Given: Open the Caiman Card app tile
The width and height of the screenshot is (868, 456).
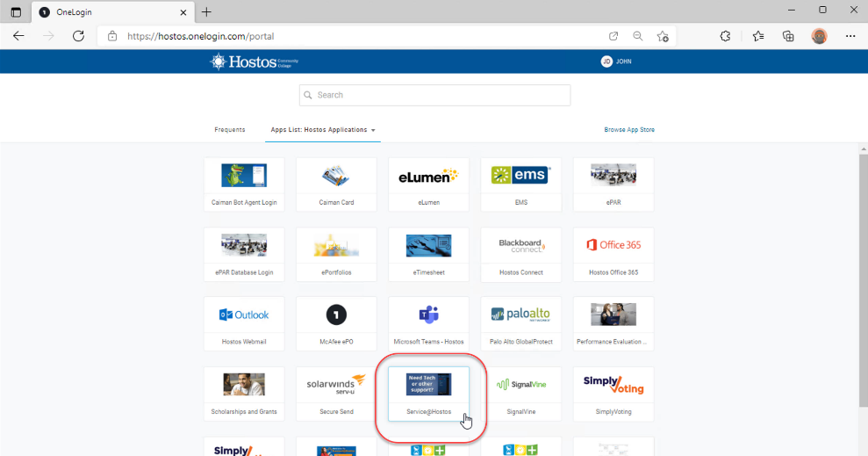Looking at the screenshot, I should [336, 183].
